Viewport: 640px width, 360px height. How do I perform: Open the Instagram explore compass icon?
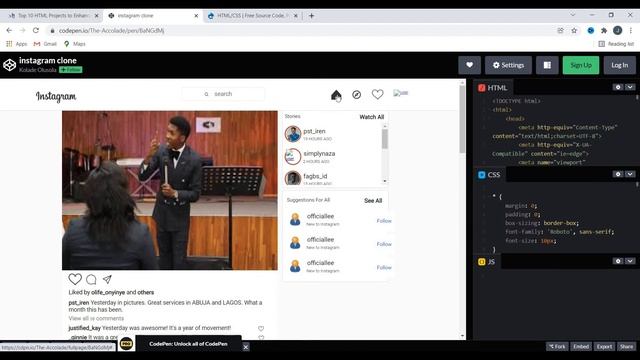[x=356, y=95]
